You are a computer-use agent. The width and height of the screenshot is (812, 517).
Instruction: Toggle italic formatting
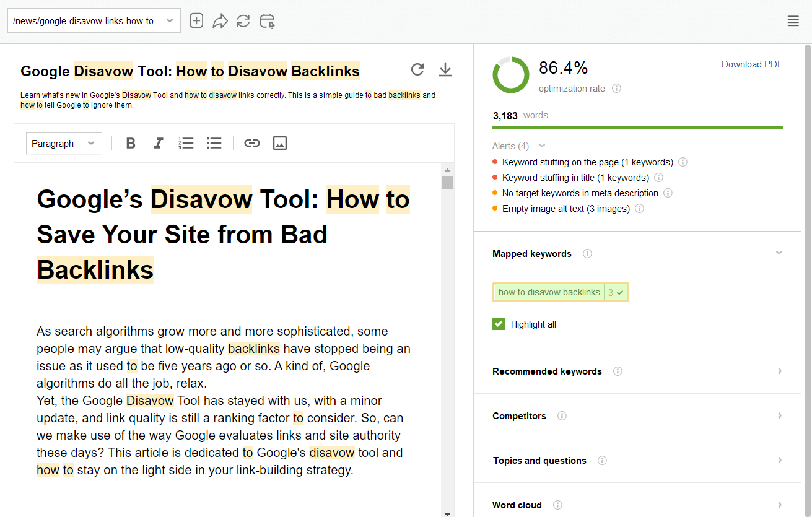(x=158, y=143)
